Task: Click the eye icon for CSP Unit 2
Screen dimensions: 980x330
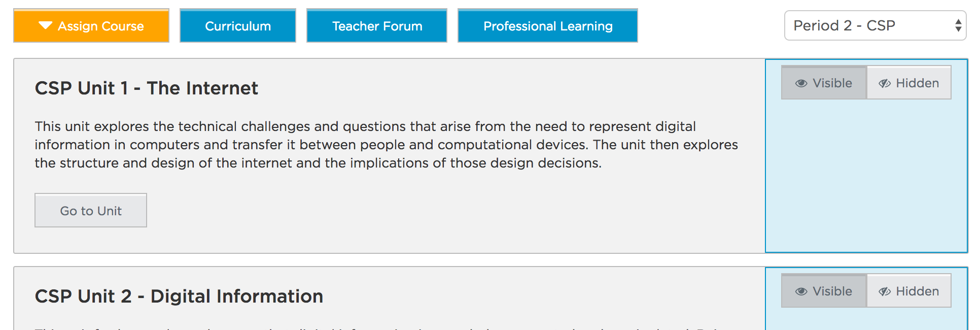Action: 801,291
